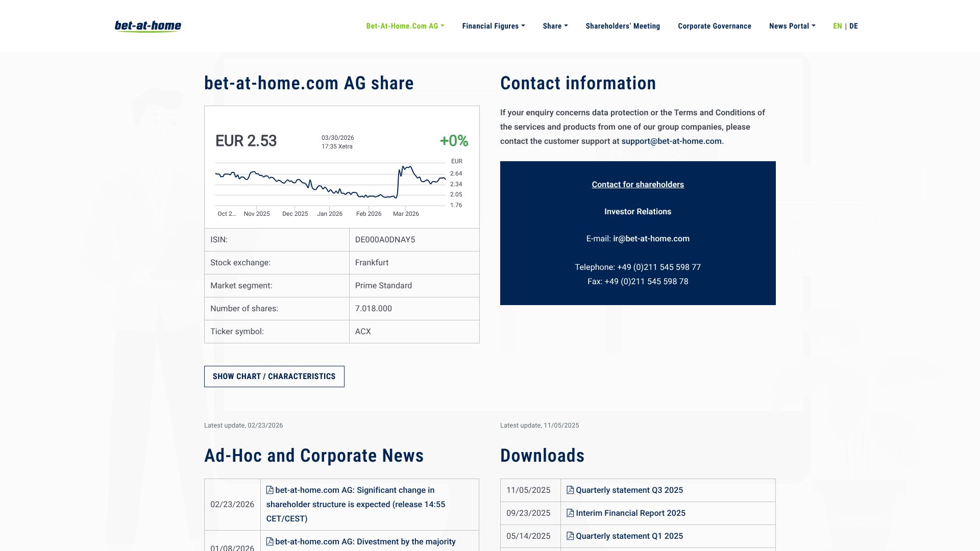Click PDF icon for majority divestment news
Image resolution: width=980 pixels, height=551 pixels.
270,542
